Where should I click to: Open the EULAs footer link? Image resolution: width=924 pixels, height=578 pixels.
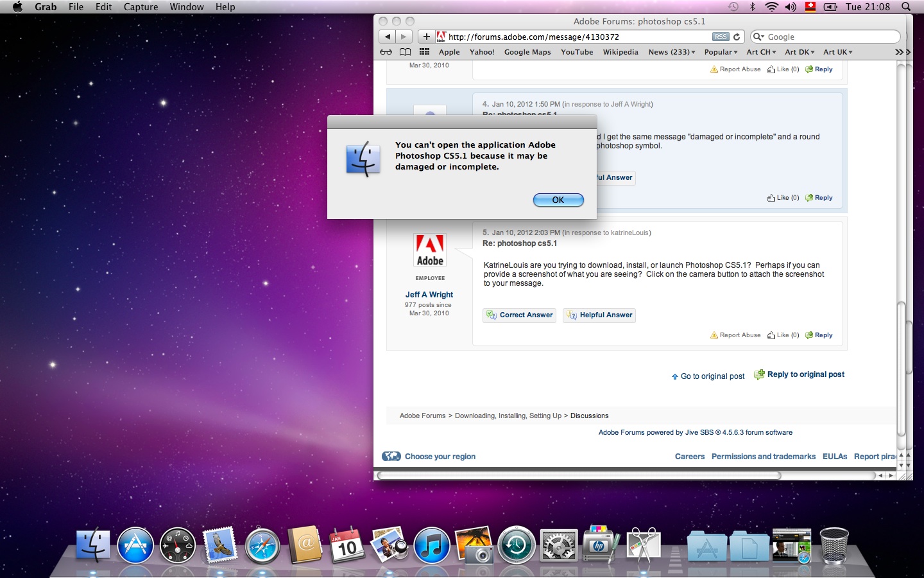835,457
